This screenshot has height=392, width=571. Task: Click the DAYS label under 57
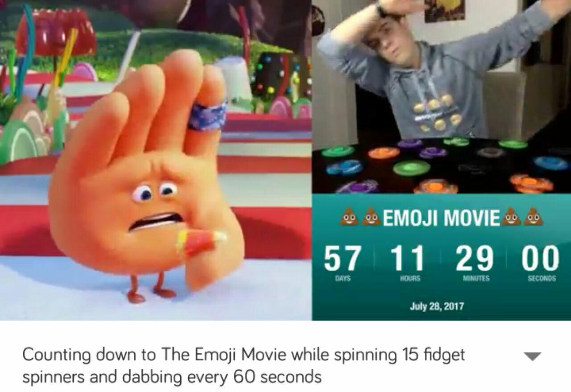click(342, 278)
